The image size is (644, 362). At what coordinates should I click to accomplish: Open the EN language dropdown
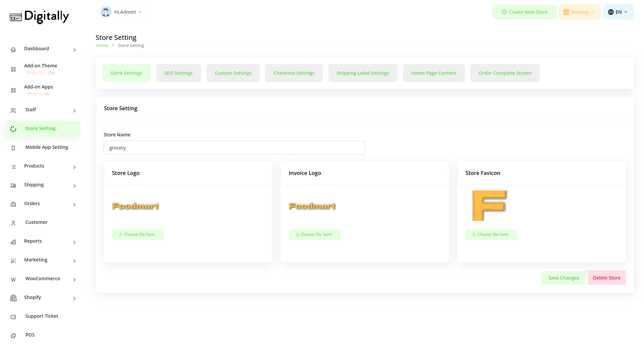point(618,12)
